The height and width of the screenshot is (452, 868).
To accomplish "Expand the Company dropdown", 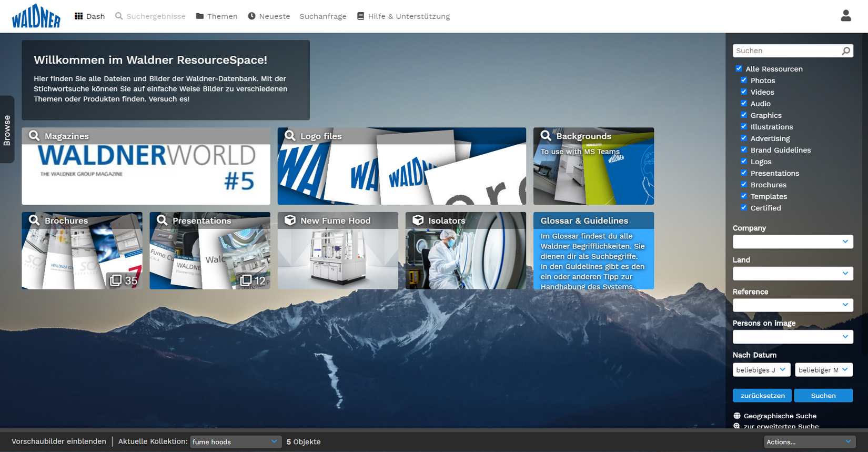I will (792, 242).
